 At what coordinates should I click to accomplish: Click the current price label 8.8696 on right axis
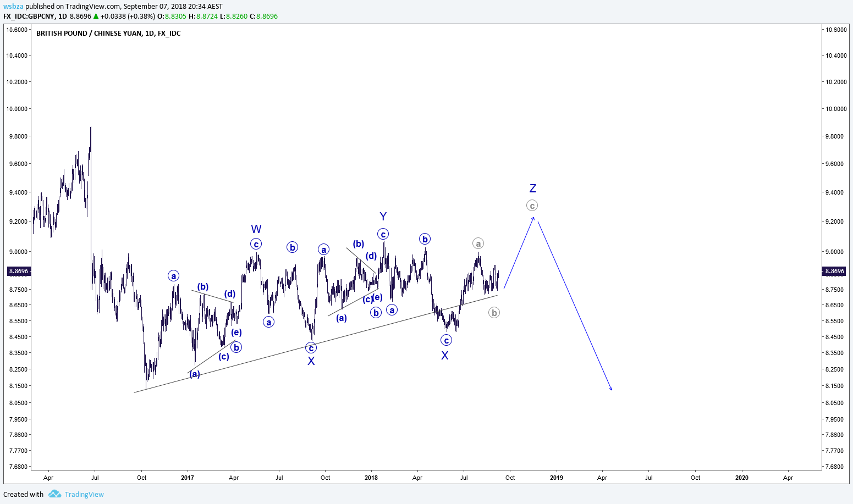[x=834, y=271]
